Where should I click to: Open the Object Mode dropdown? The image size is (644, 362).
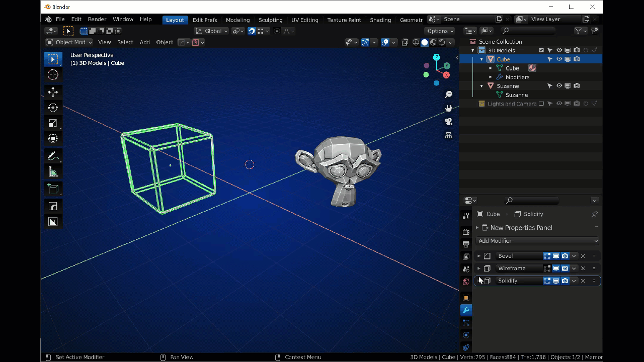click(x=69, y=42)
